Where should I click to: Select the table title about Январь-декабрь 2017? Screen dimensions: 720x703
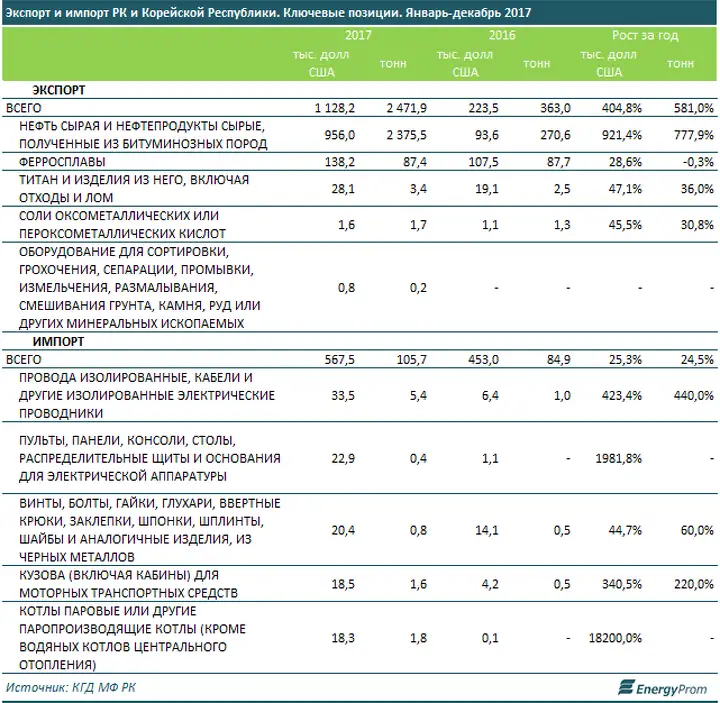pyautogui.click(x=268, y=12)
